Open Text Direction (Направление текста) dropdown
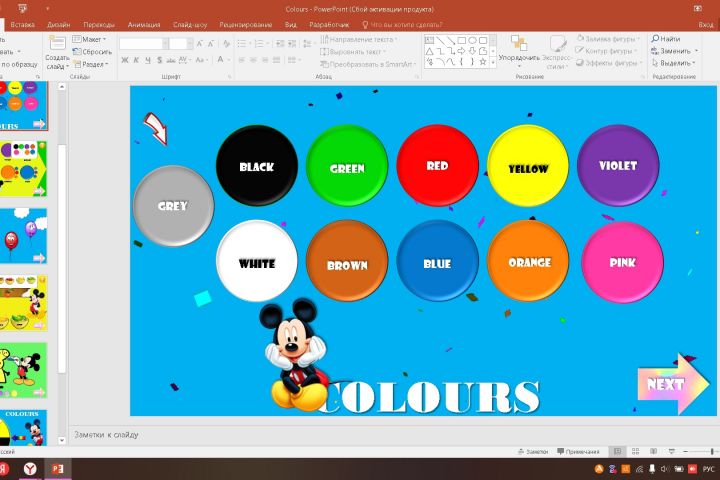Screen dimensions: 720x480 click(359, 40)
